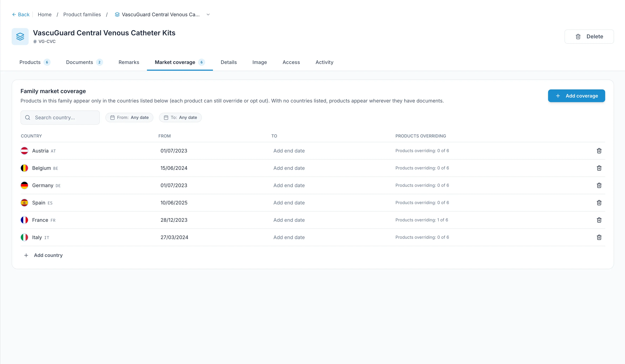Click the VascuGuard breadcrumb item
Screen dimensions: 625x364
[x=157, y=15]
